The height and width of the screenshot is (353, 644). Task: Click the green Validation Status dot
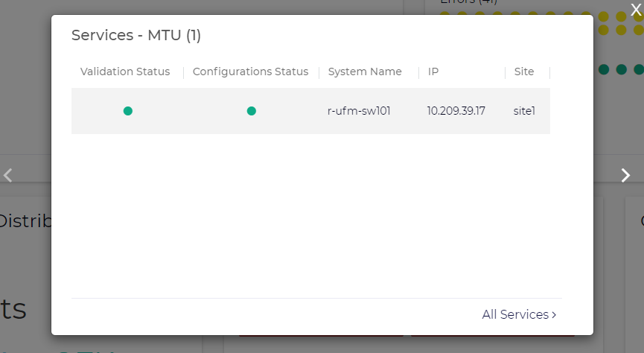coord(128,111)
